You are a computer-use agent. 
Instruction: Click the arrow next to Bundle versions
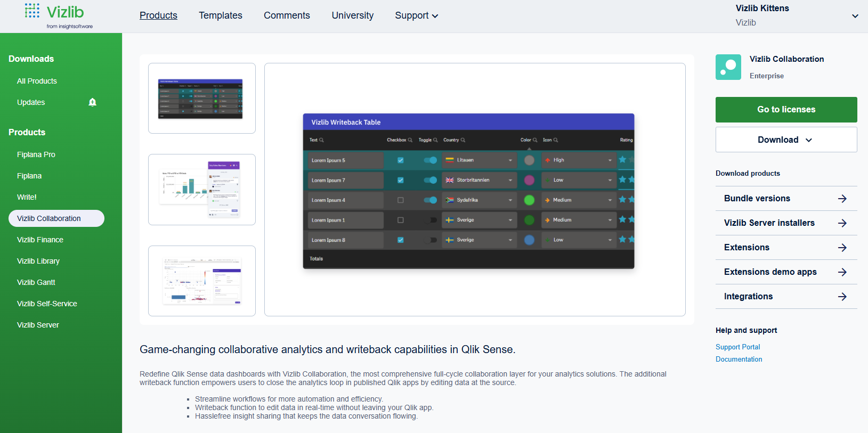pos(842,199)
